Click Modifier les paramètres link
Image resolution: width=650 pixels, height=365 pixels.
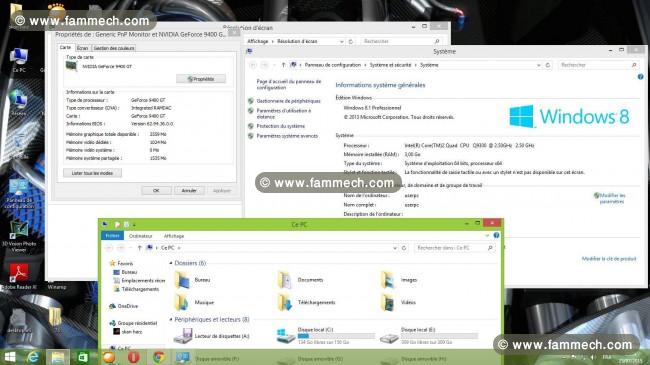(x=612, y=198)
